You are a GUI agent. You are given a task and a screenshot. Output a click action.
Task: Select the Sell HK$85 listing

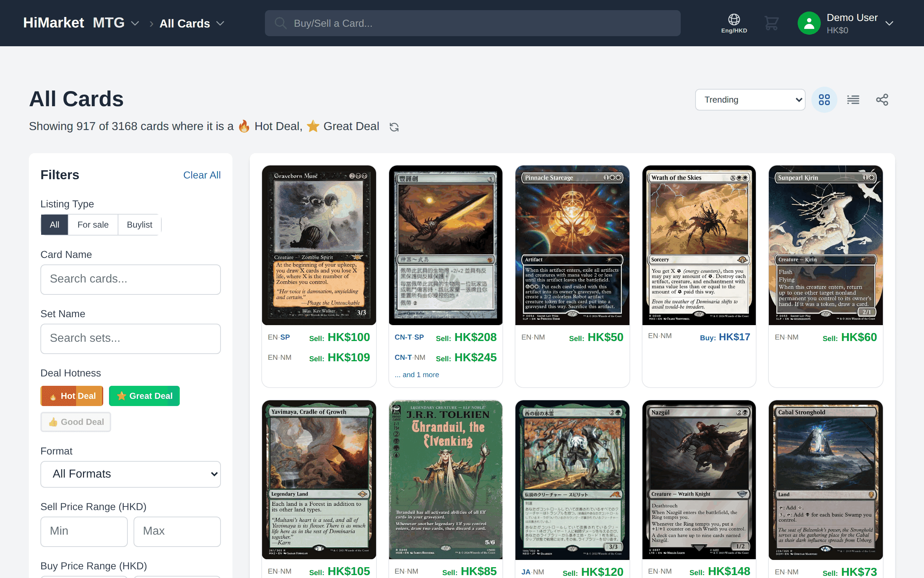(446, 571)
